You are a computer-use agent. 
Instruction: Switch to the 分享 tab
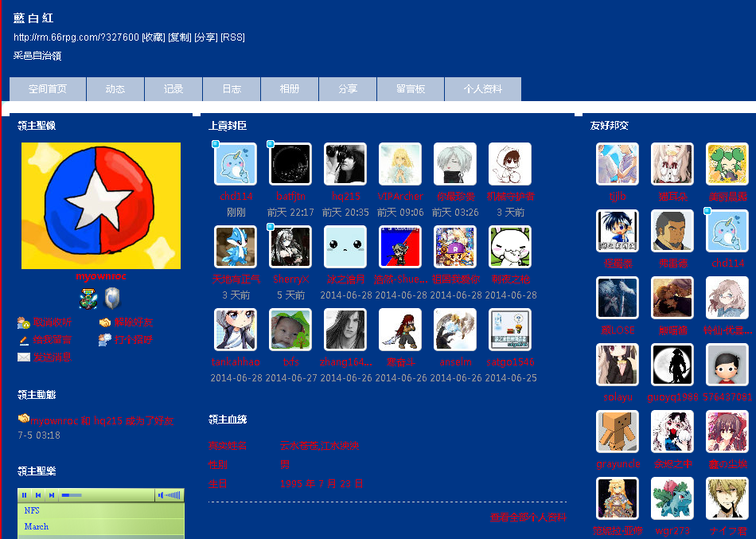click(348, 89)
